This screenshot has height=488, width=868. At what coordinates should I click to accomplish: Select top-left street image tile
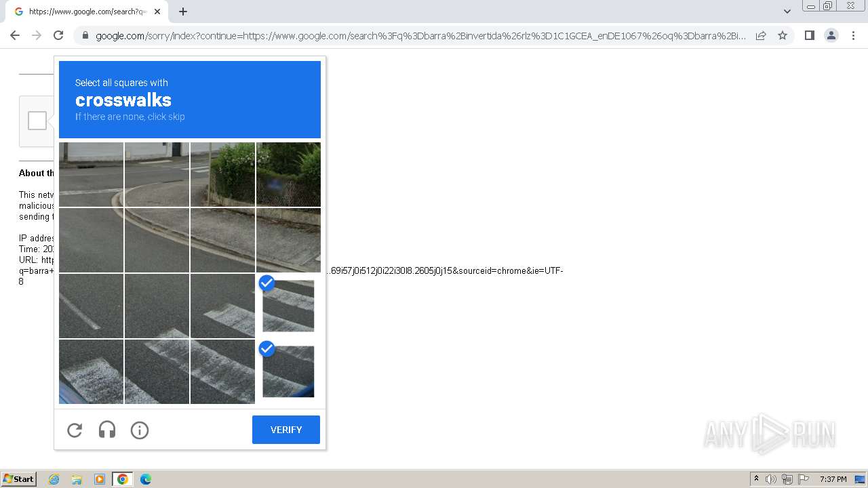pos(91,174)
